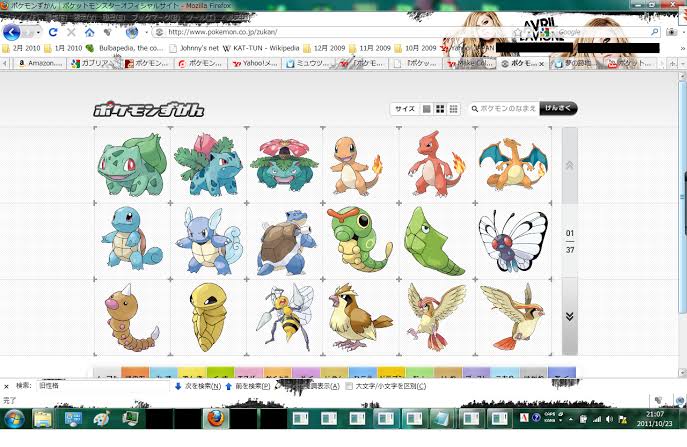The height and width of the screenshot is (447, 687).
Task: Reload the page with the refresh icon
Action: point(53,32)
